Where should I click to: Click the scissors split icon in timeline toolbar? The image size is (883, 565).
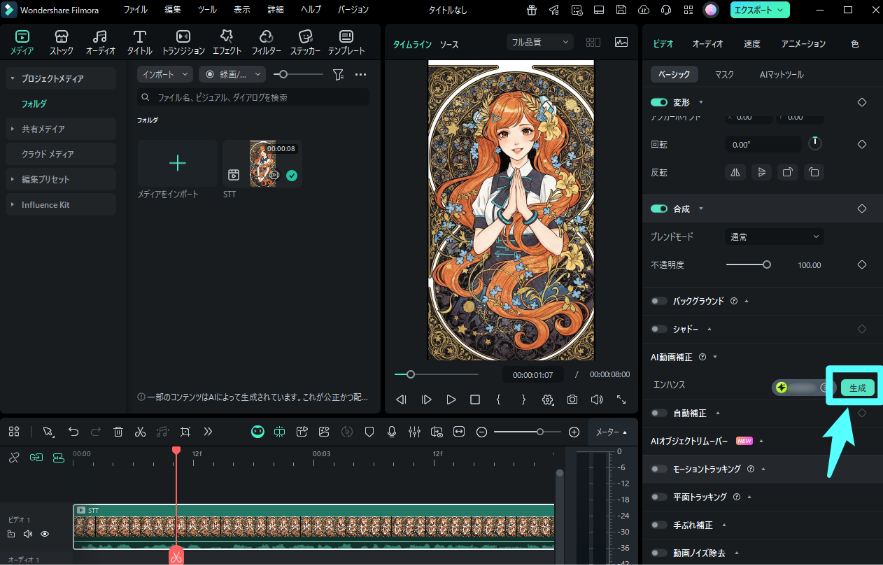point(140,432)
